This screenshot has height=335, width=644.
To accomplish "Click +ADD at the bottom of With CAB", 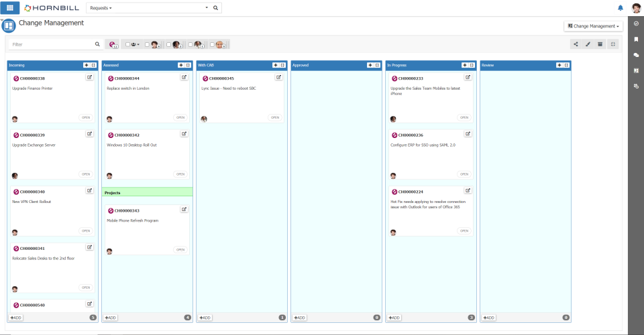I will pos(205,318).
